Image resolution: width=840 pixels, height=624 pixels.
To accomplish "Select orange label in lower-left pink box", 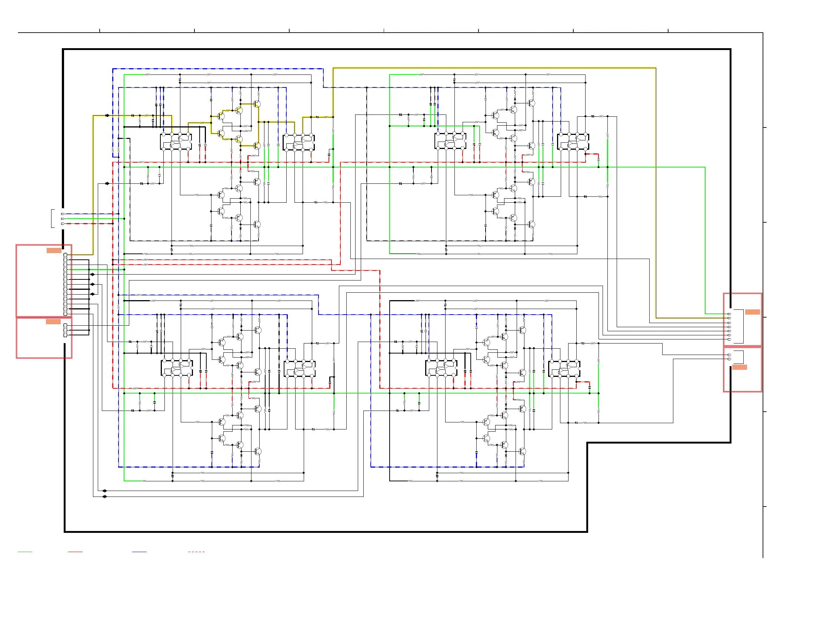I will click(53, 321).
